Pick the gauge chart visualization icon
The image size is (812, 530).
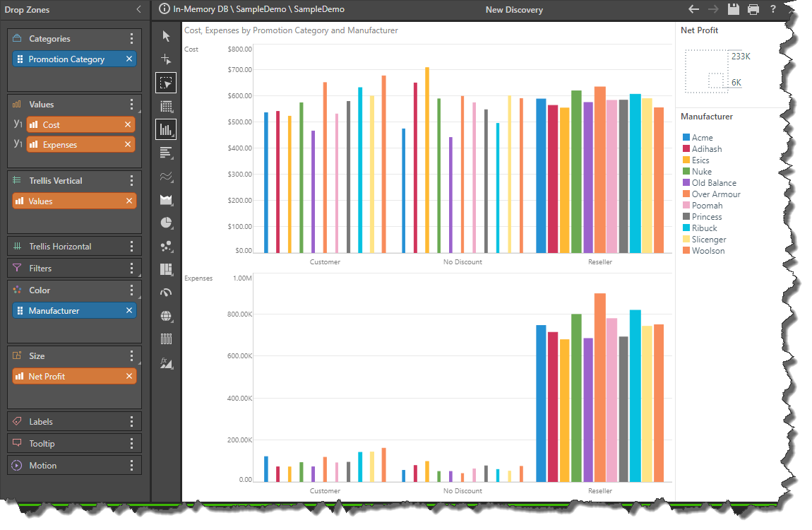pyautogui.click(x=166, y=293)
